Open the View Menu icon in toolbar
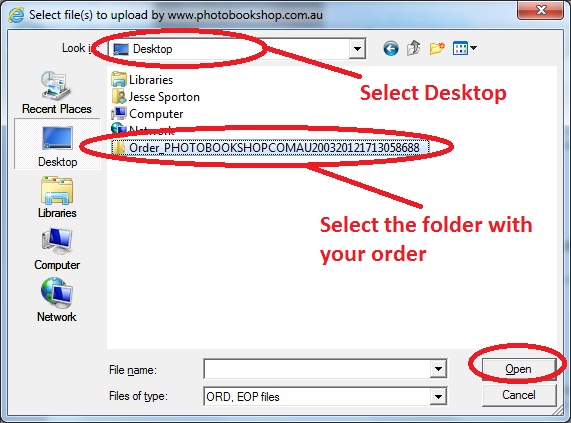 [x=464, y=48]
